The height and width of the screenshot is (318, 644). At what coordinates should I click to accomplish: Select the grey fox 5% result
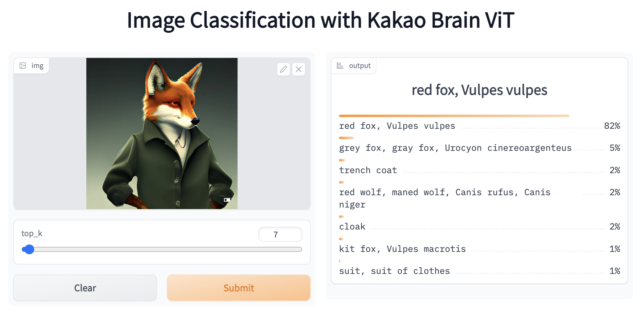click(455, 148)
